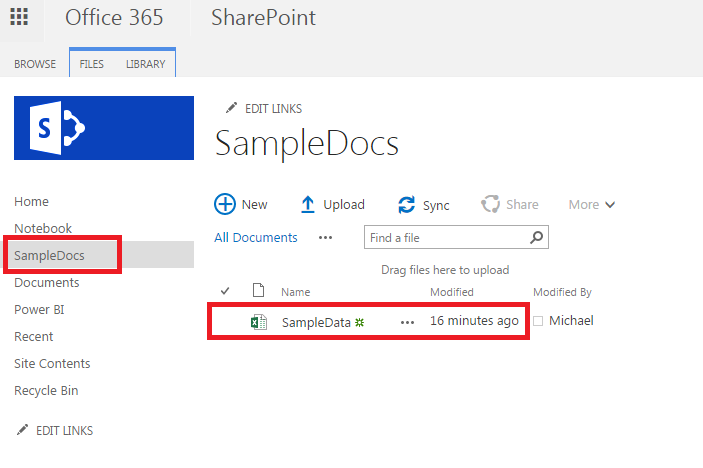Click the select-all checkmark column header

tap(225, 291)
